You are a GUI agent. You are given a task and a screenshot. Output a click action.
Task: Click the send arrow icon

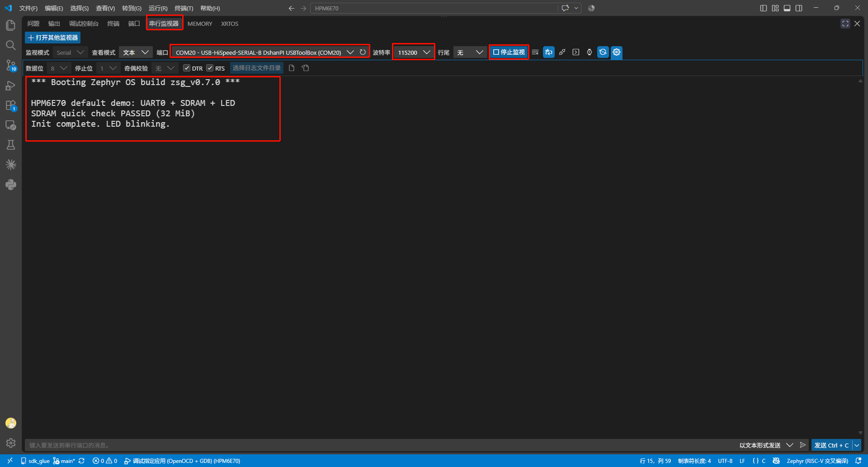(x=803, y=445)
